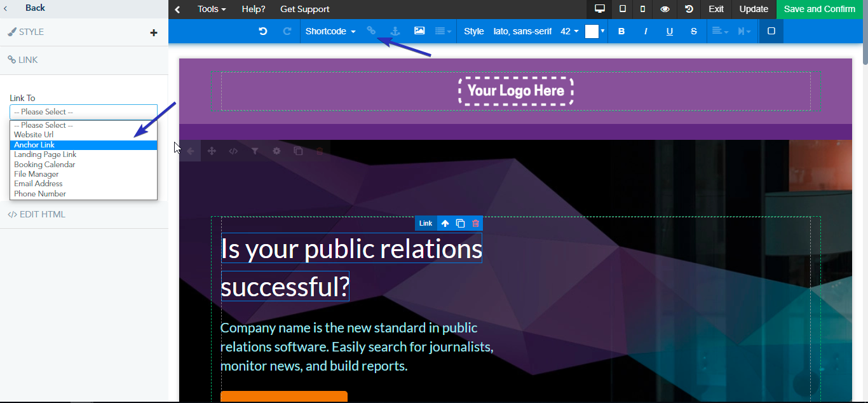Image resolution: width=868 pixels, height=403 pixels.
Task: Select Website Url option
Action: point(83,135)
